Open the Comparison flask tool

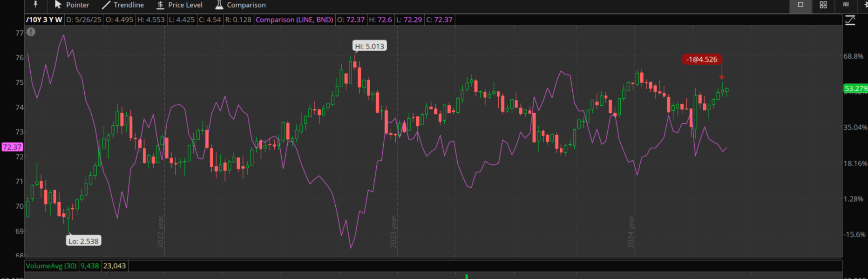(240, 5)
